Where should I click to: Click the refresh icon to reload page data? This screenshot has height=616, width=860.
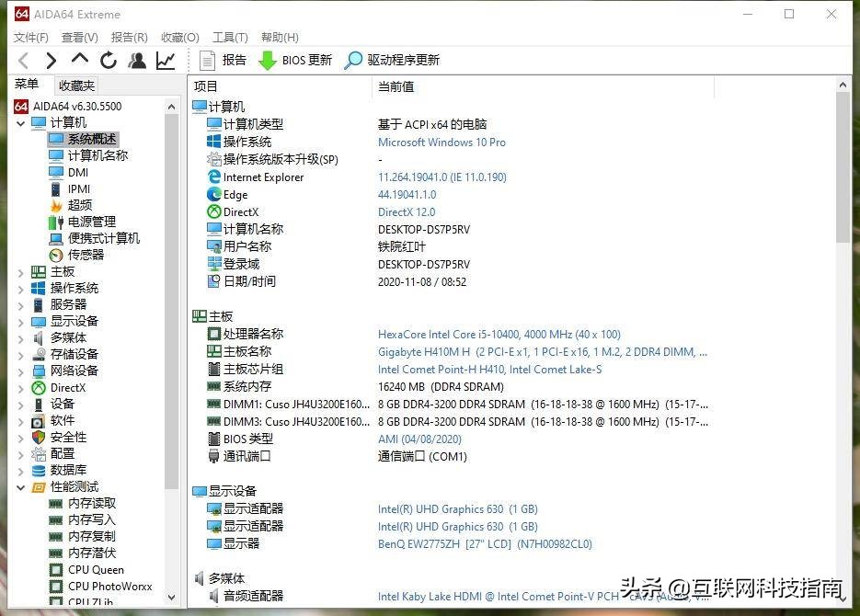tap(109, 60)
